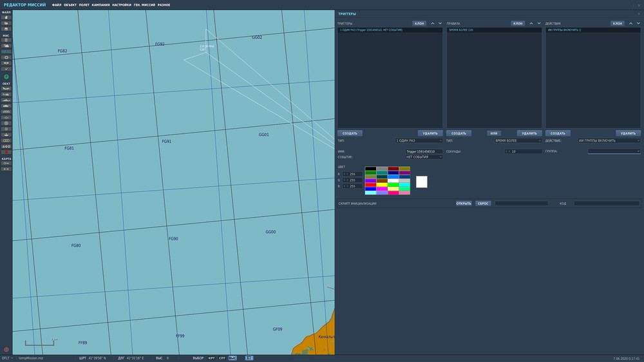Click СБРОС for initialization script
The width and height of the screenshot is (644, 362).
point(483,204)
